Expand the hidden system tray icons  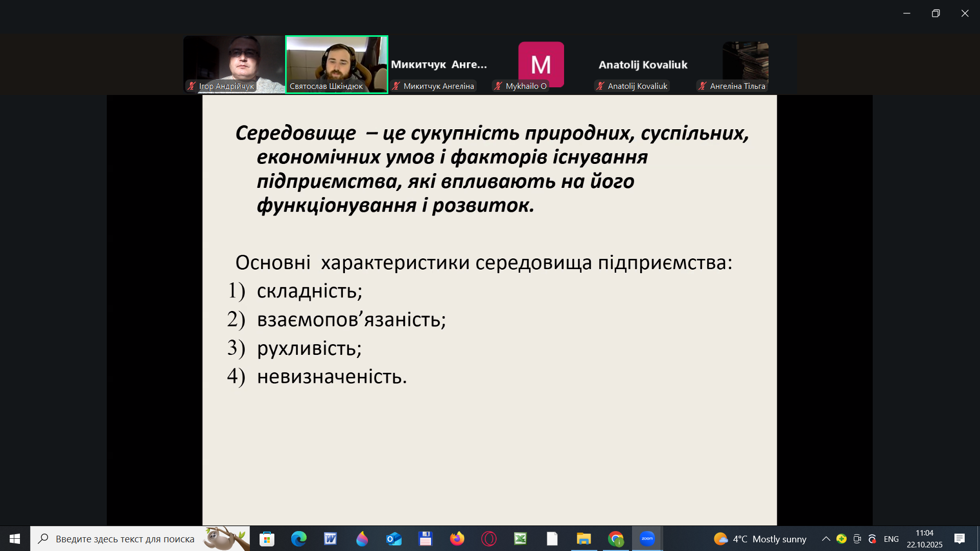click(x=826, y=539)
